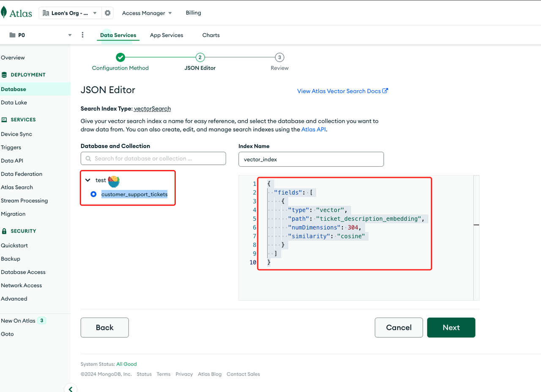Collapse the left sidebar with arrow icon
The width and height of the screenshot is (541, 392).
[71, 389]
